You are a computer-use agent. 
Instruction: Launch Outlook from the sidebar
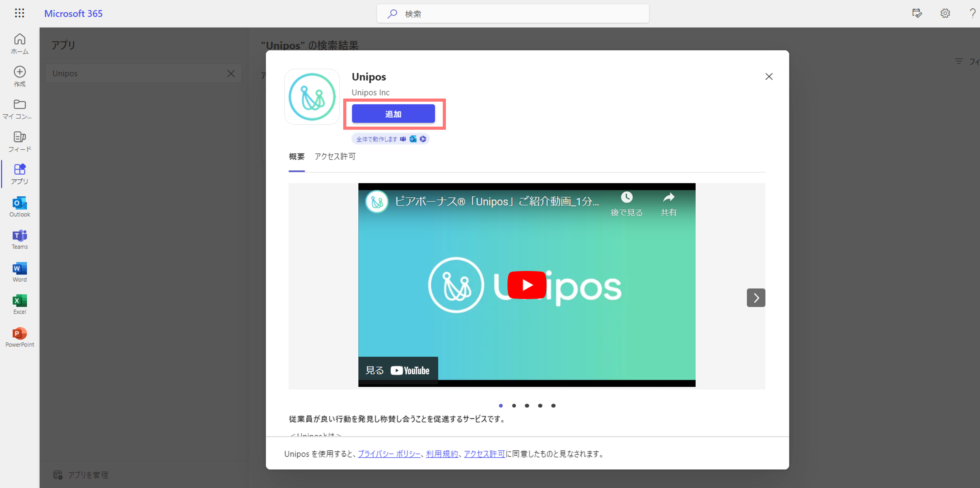coord(19,207)
